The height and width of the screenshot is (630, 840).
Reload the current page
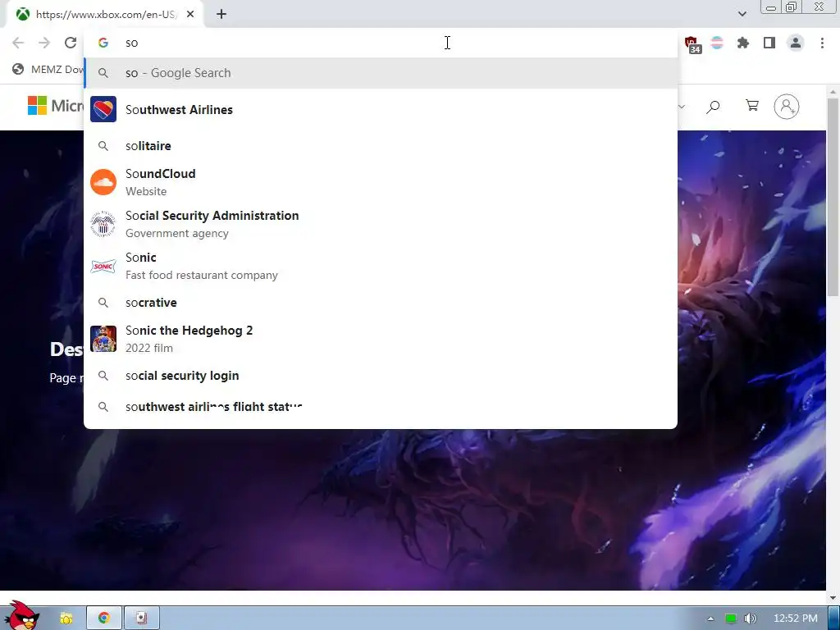[71, 43]
